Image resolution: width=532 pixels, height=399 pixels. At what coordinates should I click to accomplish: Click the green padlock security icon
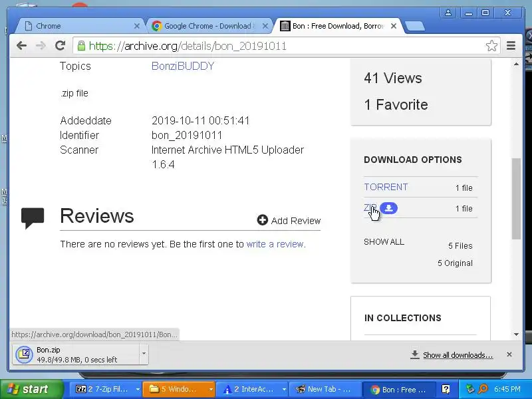pyautogui.click(x=81, y=46)
